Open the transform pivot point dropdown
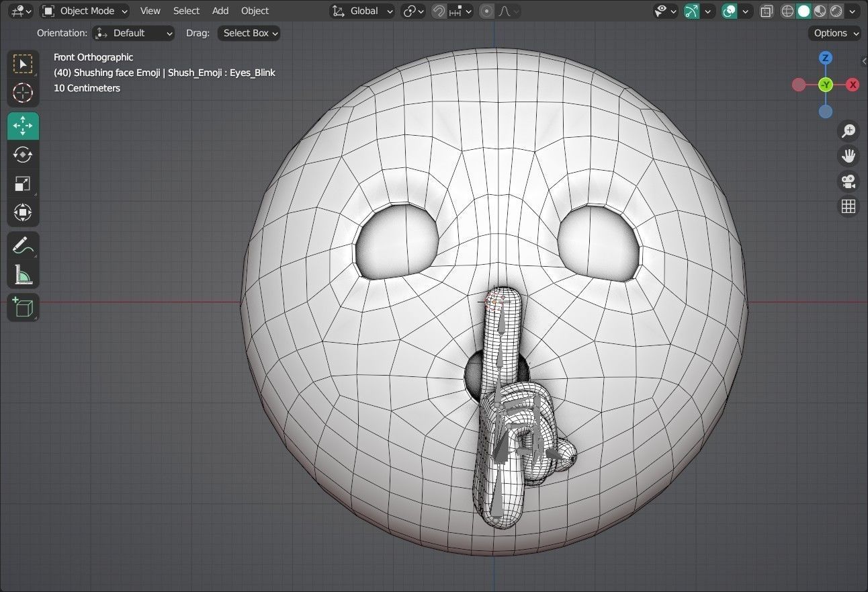The height and width of the screenshot is (592, 868). [413, 11]
